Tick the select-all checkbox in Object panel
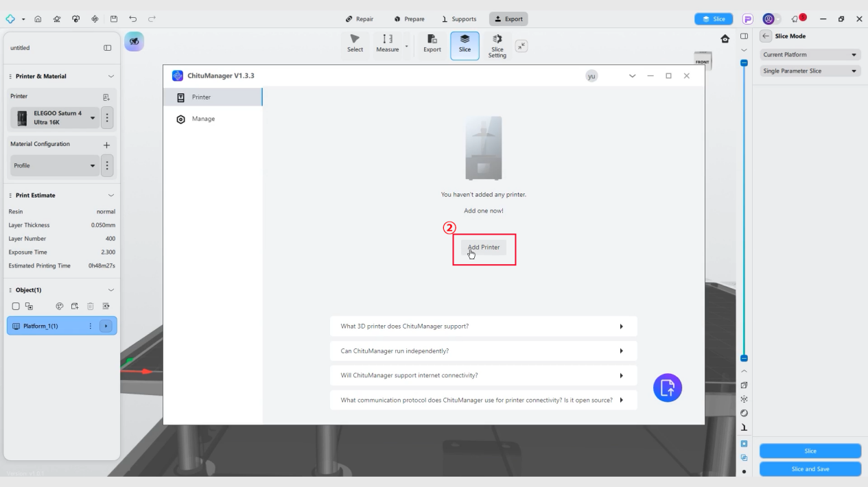 pyautogui.click(x=16, y=307)
